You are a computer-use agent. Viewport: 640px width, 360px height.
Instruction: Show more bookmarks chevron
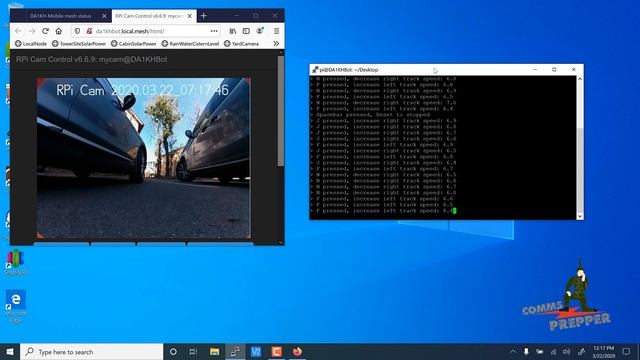coord(276,43)
